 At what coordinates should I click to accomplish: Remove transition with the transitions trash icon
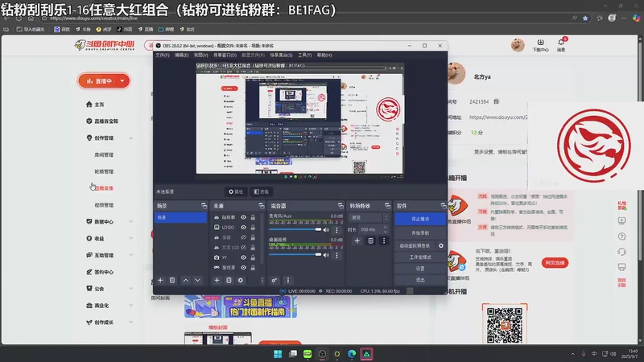point(370,241)
